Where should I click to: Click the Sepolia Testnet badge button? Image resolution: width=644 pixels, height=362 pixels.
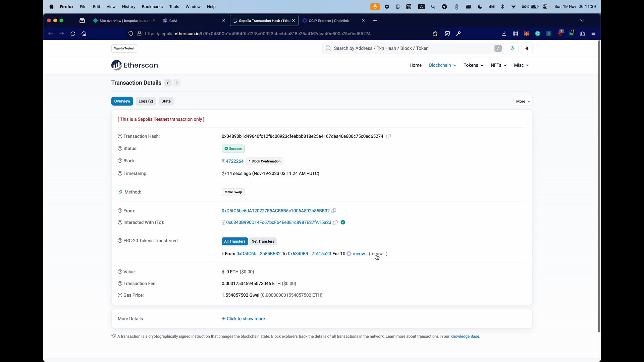tap(124, 48)
